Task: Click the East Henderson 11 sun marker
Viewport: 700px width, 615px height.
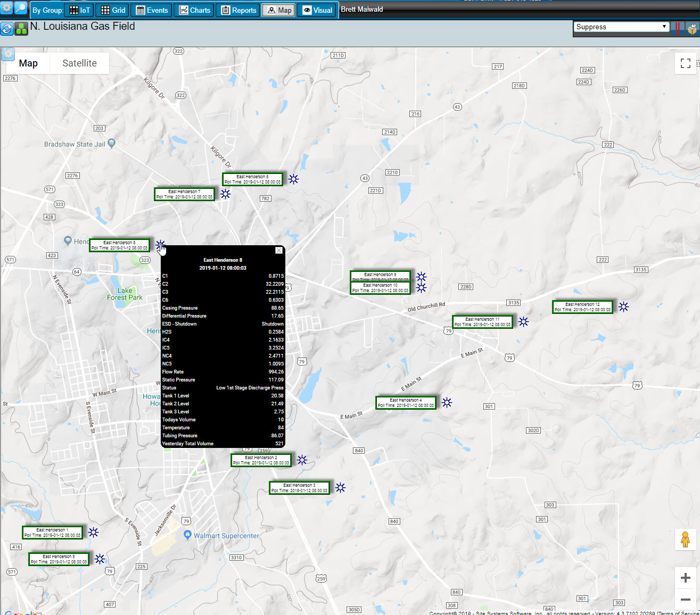Action: (524, 322)
